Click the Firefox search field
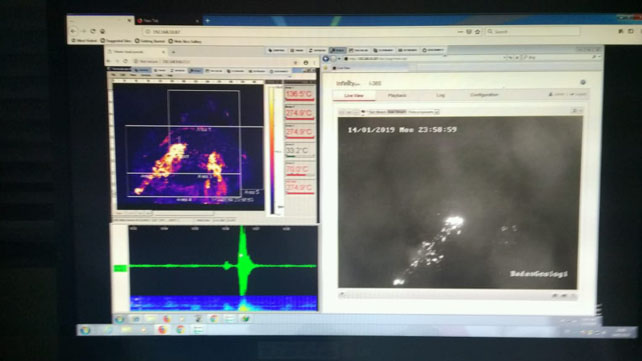 click(x=532, y=32)
